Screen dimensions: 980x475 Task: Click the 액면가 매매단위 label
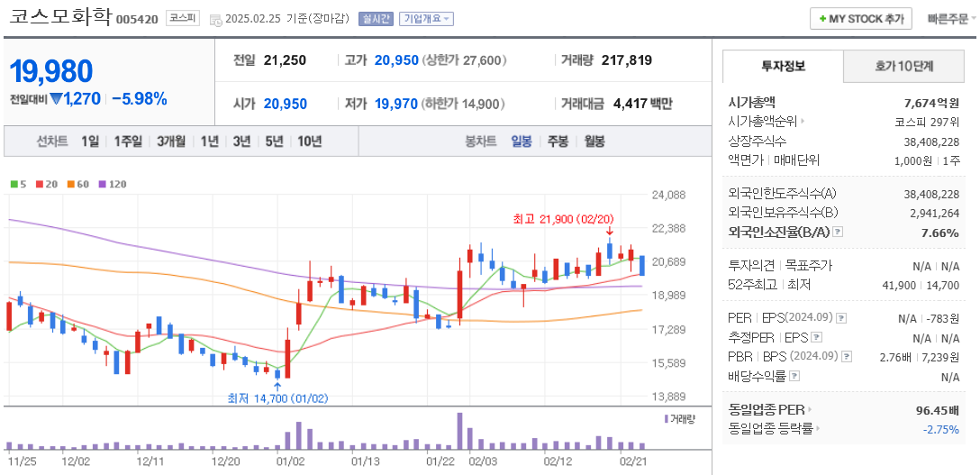tap(774, 160)
